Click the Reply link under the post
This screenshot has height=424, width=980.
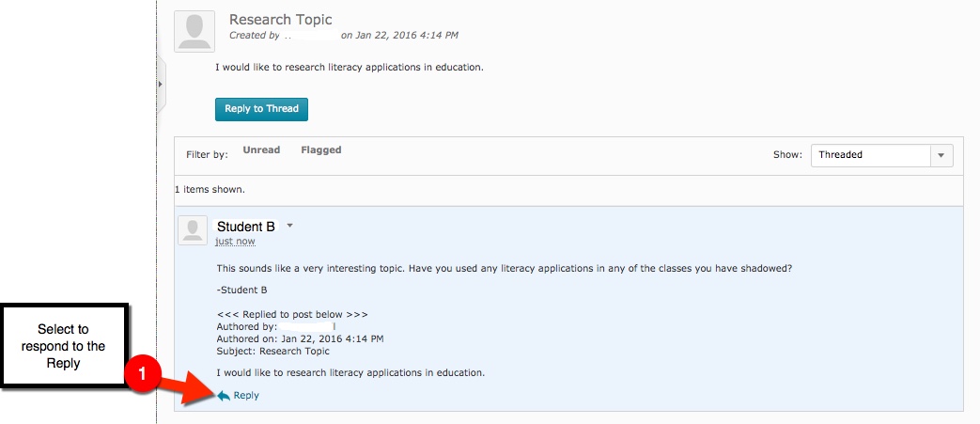[x=246, y=396]
